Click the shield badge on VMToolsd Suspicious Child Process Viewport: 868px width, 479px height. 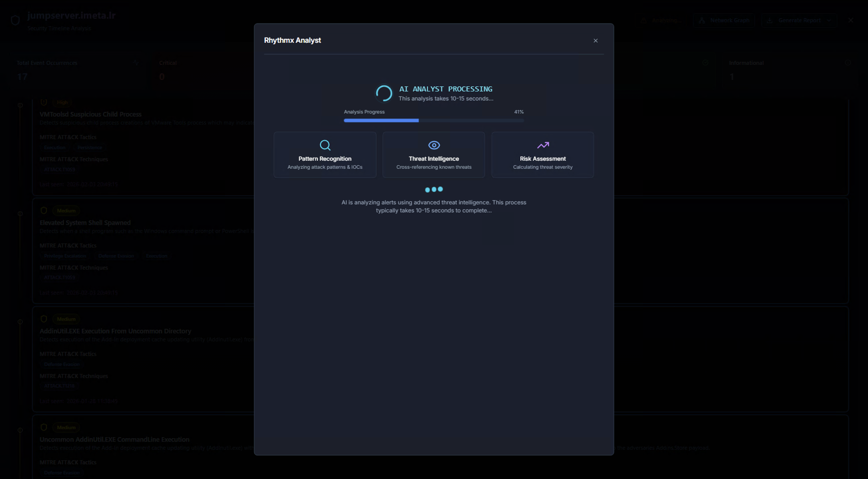43,102
